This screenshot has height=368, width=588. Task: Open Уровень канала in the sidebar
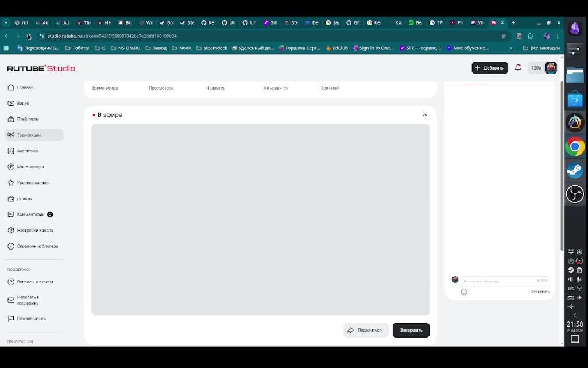pos(28,182)
